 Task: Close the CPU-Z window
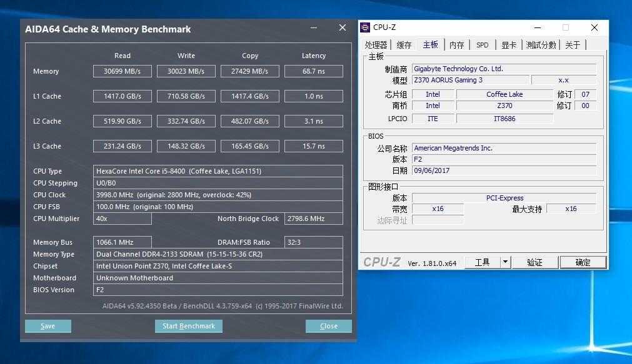coord(594,27)
